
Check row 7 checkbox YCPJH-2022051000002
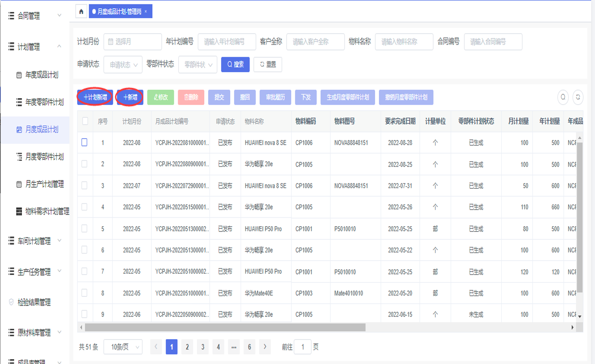coord(84,271)
